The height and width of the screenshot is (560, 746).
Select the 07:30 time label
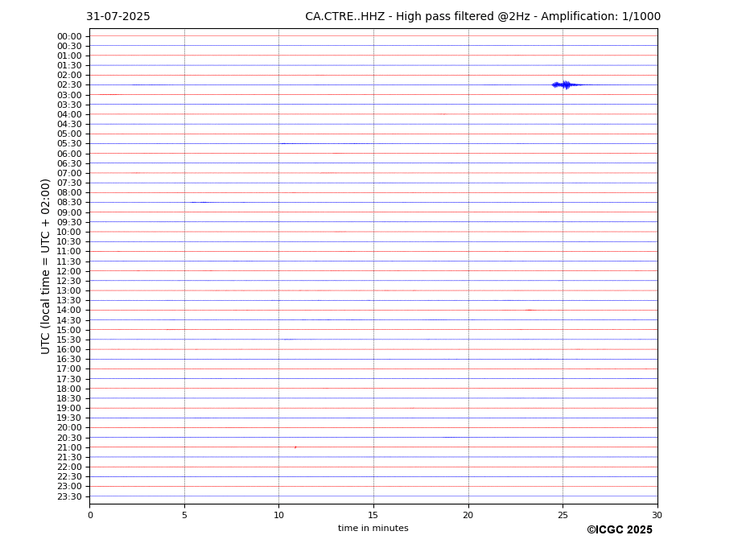(x=69, y=183)
